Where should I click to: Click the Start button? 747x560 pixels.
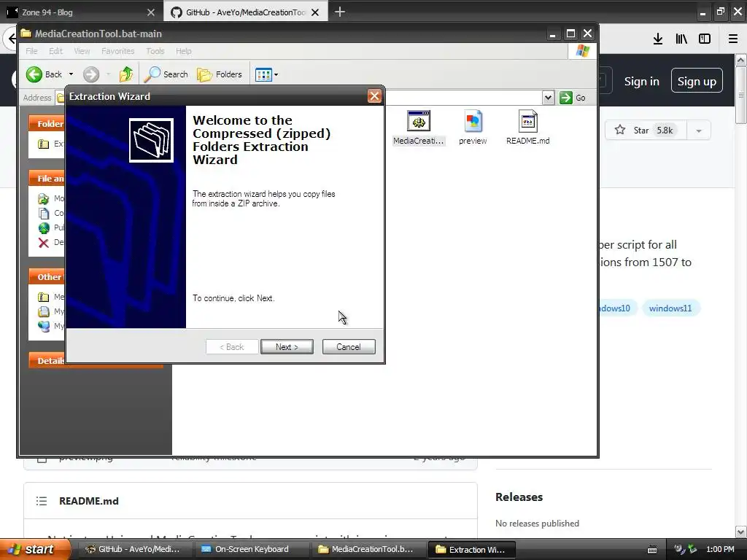[x=35, y=549]
